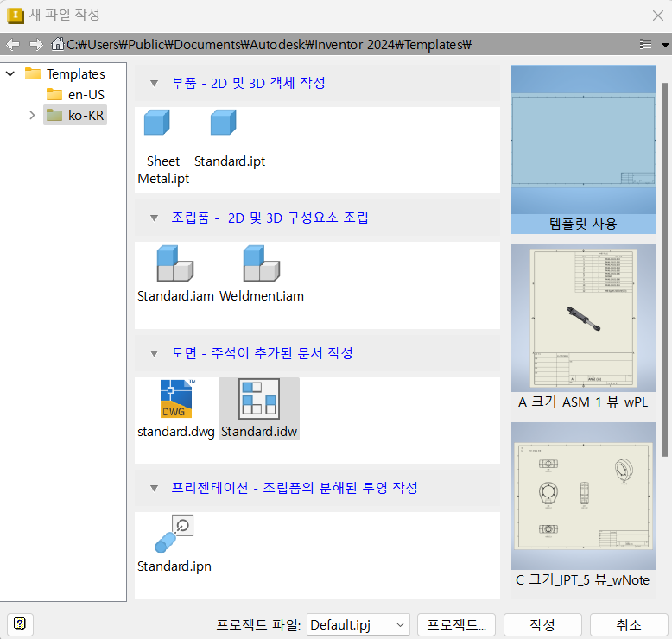Open the help question mark icon
672x639 pixels.
(x=20, y=624)
